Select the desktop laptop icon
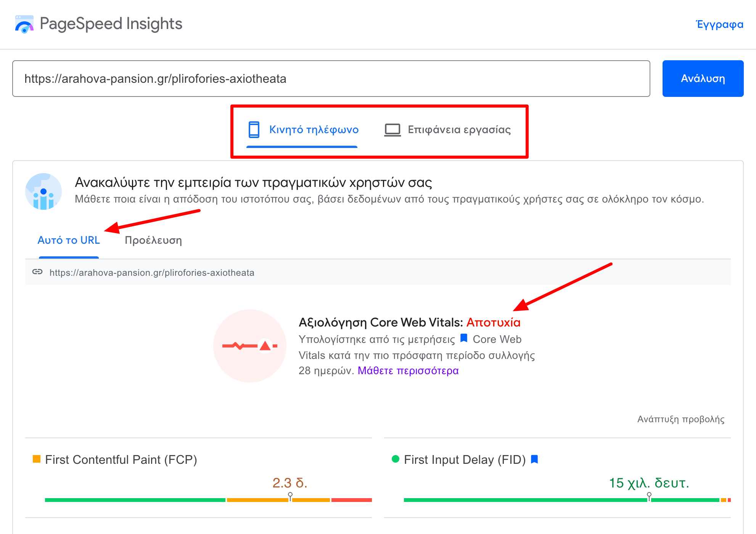 392,130
